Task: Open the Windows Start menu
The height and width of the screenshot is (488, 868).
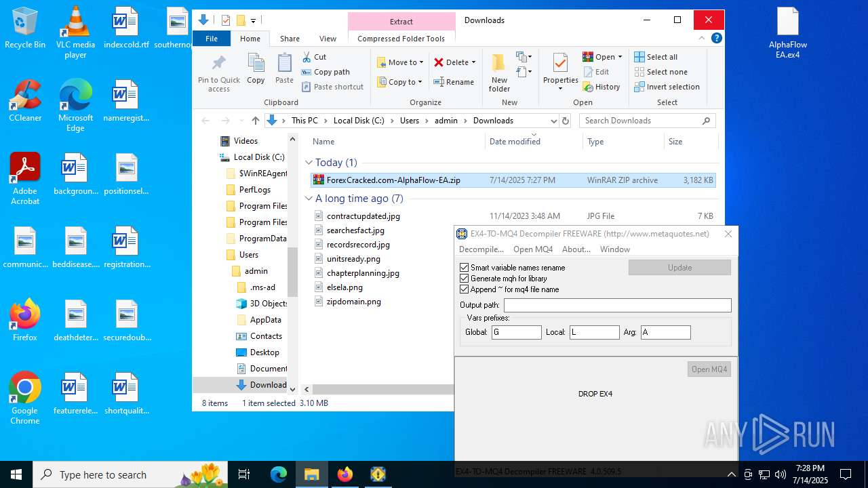Action: point(16,474)
